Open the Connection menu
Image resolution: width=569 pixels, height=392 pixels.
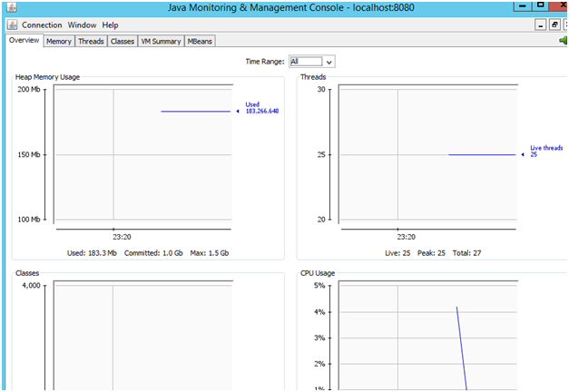(42, 25)
